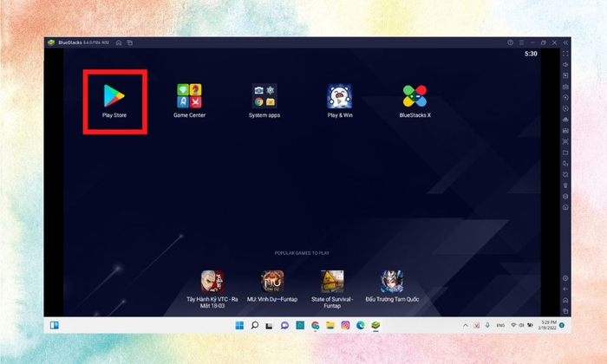607x364 pixels.
Task: Open Windows Start menu
Action: pos(239,325)
